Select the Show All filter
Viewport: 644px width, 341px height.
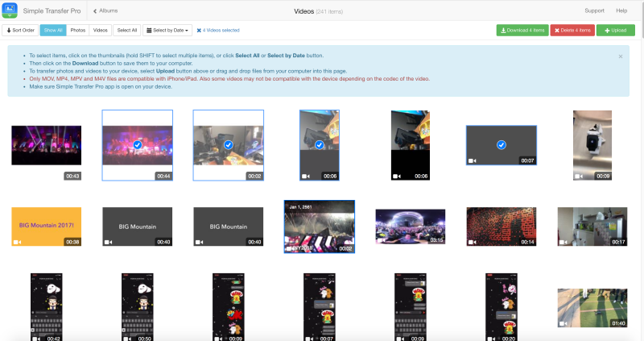52,31
